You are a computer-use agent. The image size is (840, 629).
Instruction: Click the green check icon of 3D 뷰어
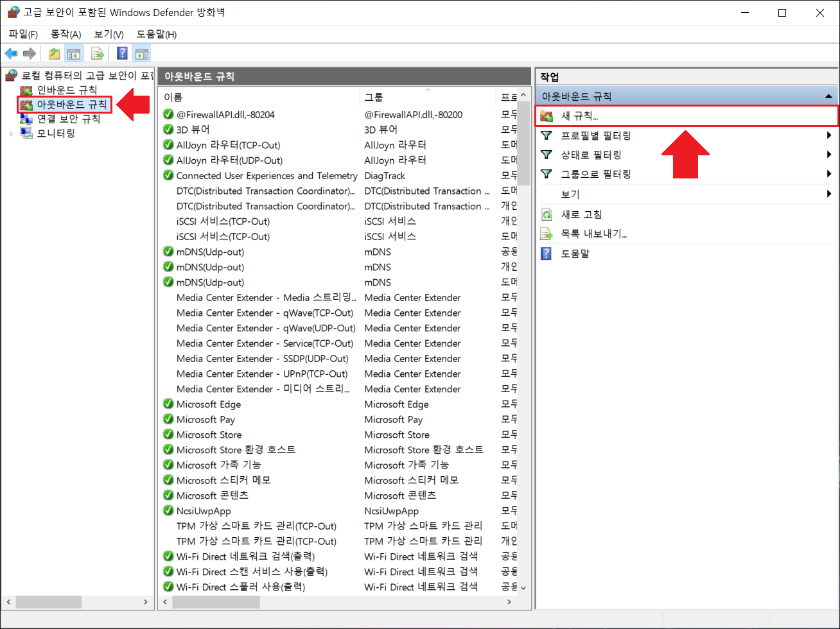click(x=168, y=130)
